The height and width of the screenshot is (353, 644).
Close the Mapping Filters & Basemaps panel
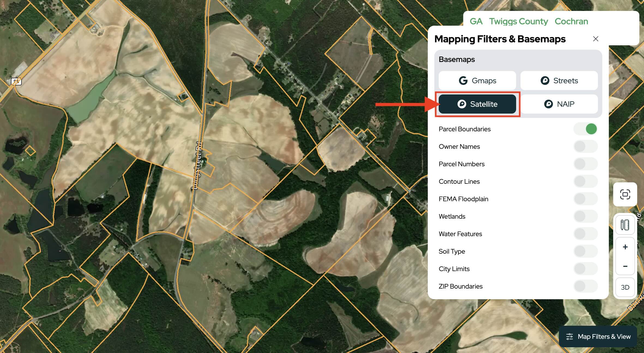tap(595, 39)
